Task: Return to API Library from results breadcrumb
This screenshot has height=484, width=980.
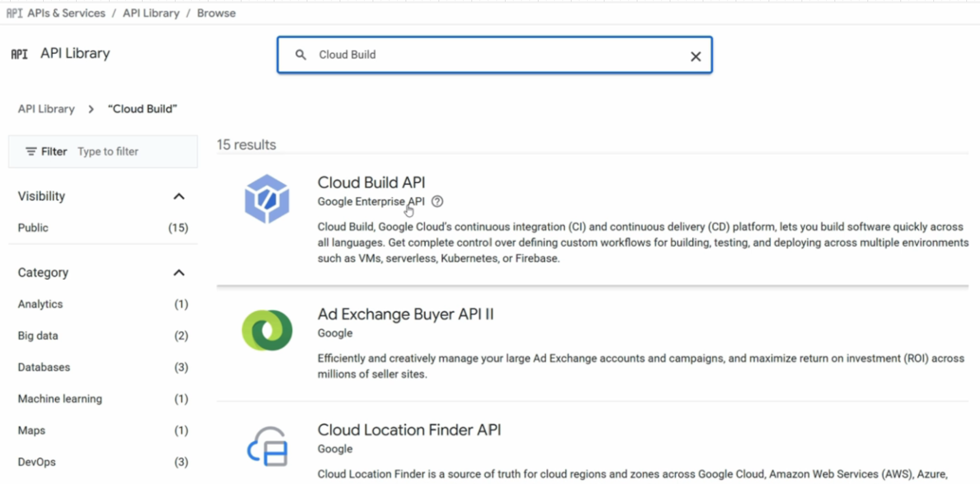Action: point(47,109)
